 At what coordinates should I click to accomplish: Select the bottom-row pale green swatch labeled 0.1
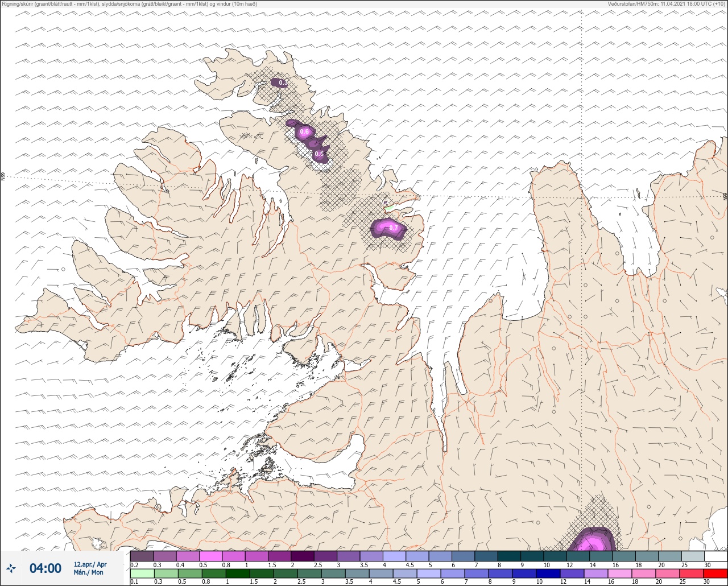(142, 573)
